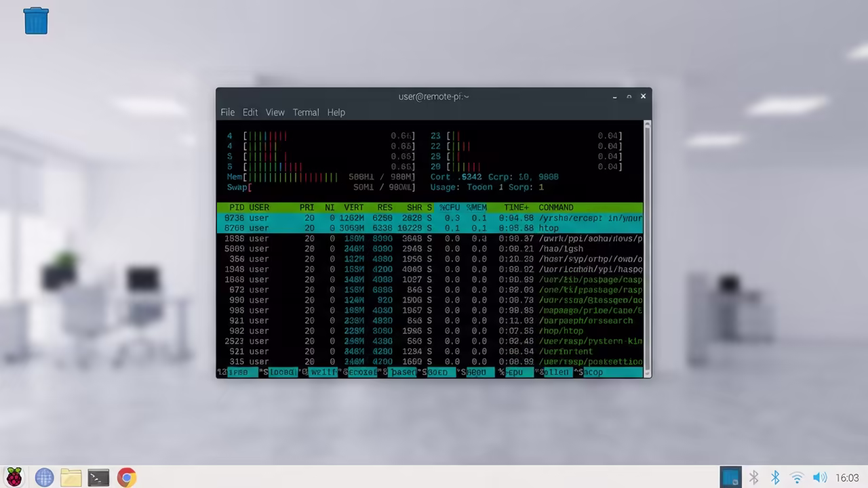
Task: Select the process row with PID 1948
Action: click(430, 269)
